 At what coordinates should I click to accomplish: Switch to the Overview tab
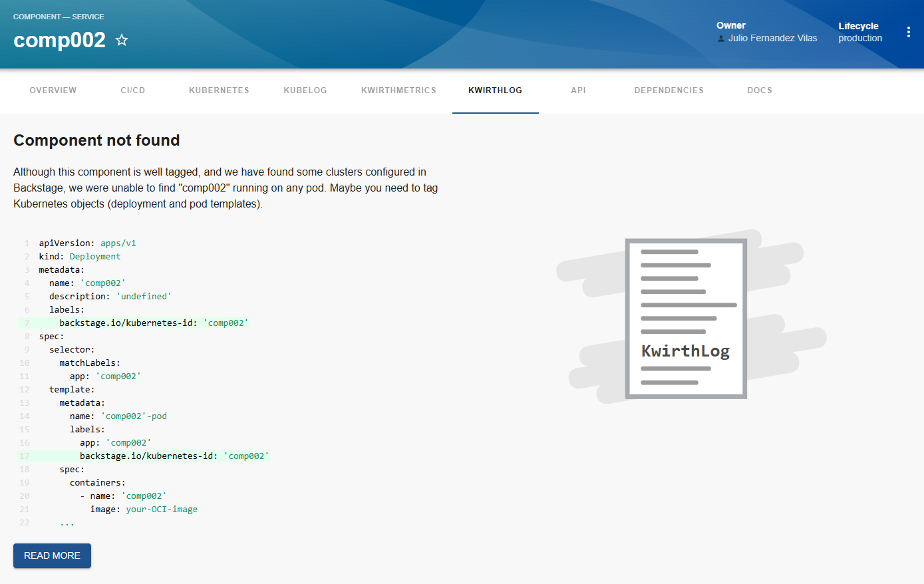[x=53, y=90]
